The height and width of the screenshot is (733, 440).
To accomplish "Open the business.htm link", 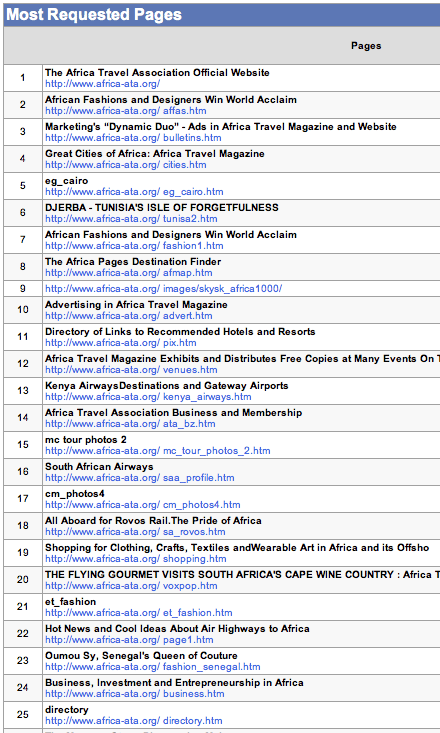I will (135, 695).
